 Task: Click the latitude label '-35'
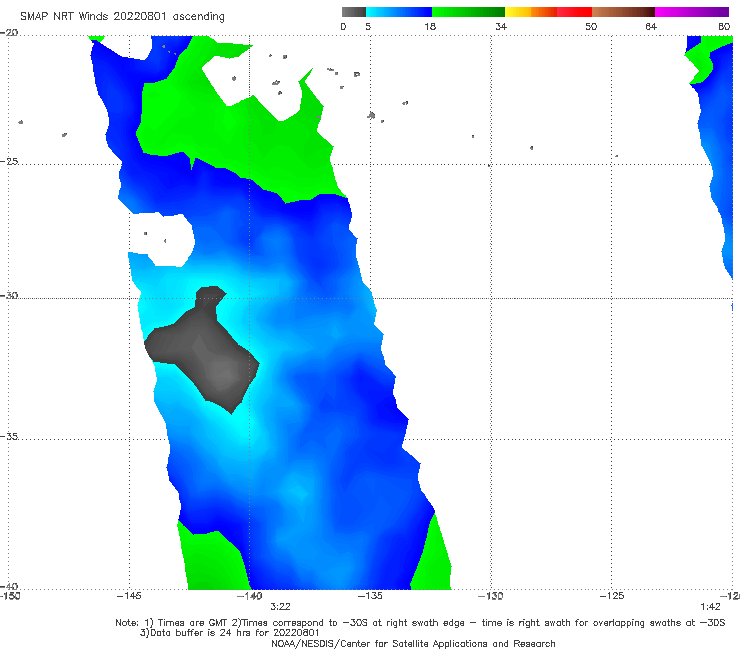(x=9, y=436)
